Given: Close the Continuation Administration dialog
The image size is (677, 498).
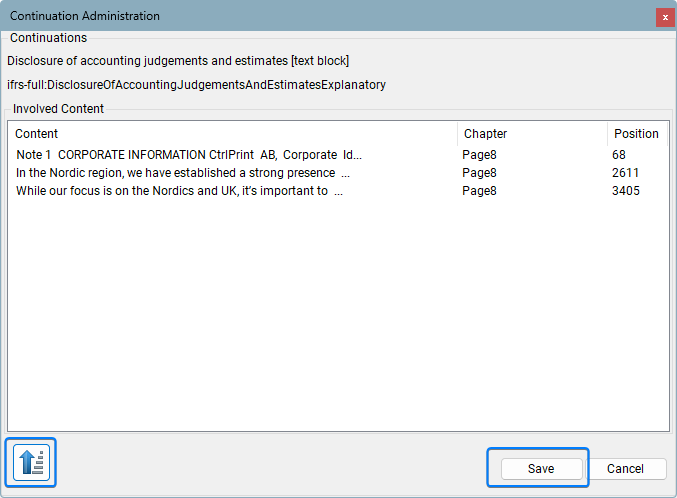Looking at the screenshot, I should [x=664, y=17].
